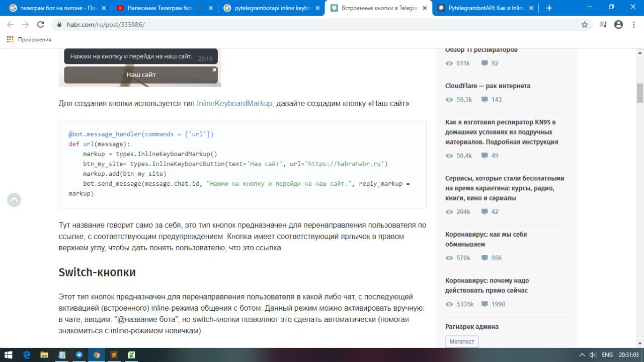The width and height of the screenshot is (644, 362).
Task: Open Excel from the taskbar
Action: [x=131, y=355]
